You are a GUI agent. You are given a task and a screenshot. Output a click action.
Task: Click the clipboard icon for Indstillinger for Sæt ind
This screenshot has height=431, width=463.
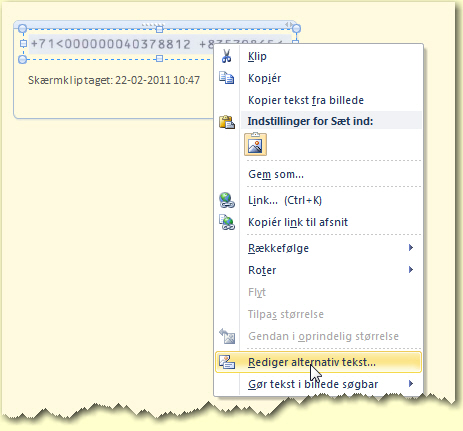click(x=227, y=122)
